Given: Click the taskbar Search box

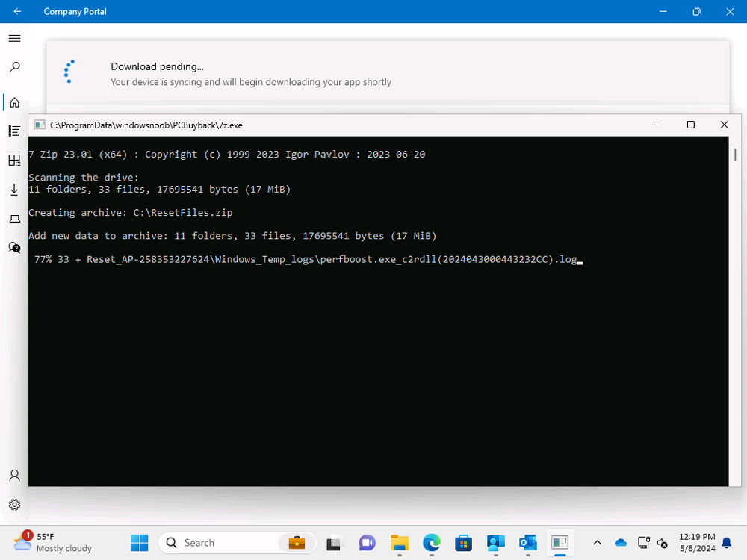Looking at the screenshot, I should (x=238, y=542).
